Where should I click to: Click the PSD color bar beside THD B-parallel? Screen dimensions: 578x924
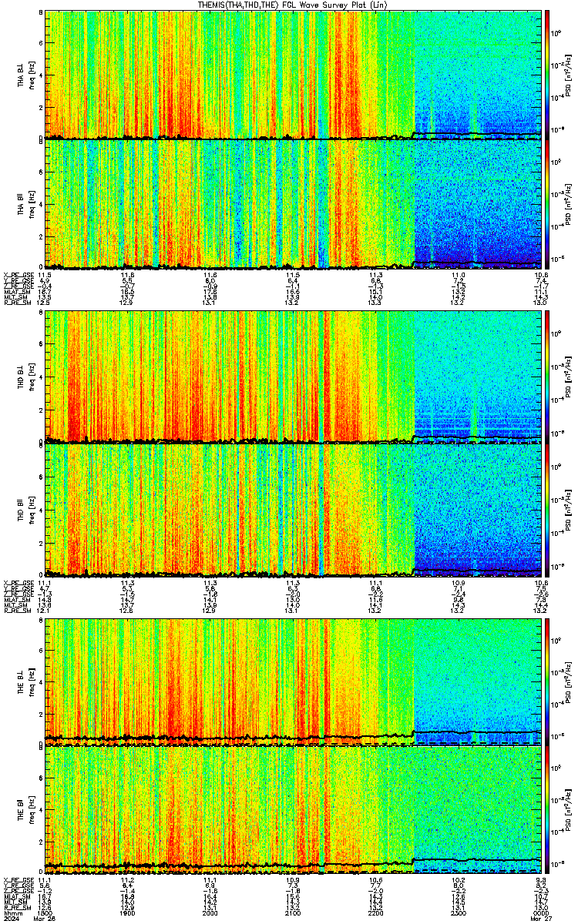(547, 510)
